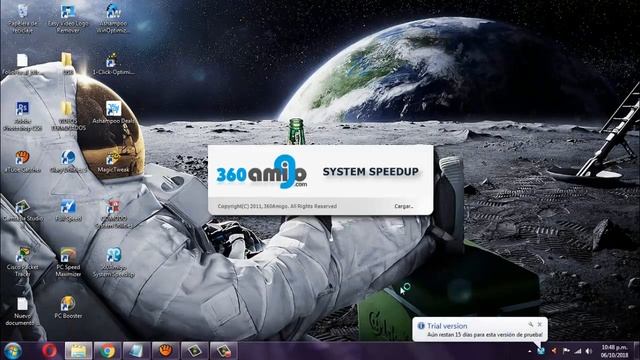640x360 pixels.
Task: Click the trial days remaining message
Action: click(485, 335)
